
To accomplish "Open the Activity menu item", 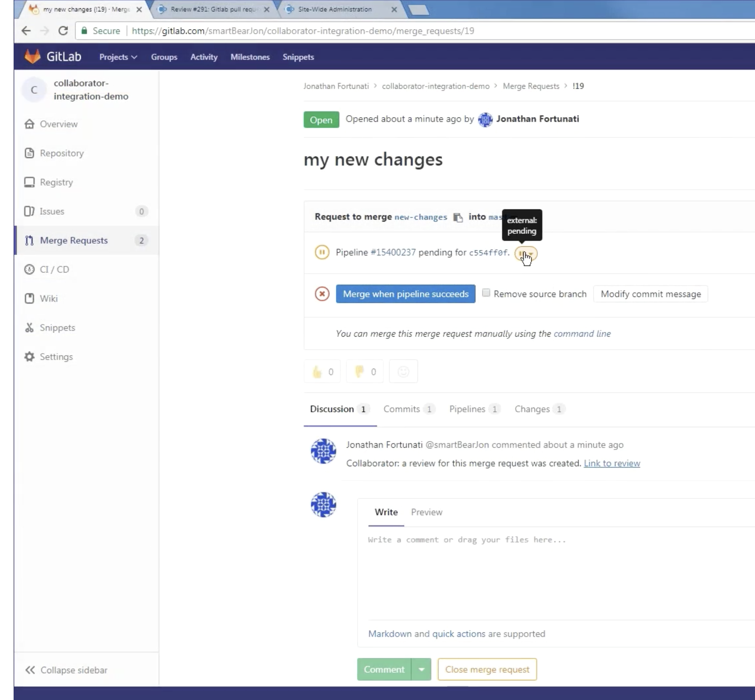I will pyautogui.click(x=204, y=57).
